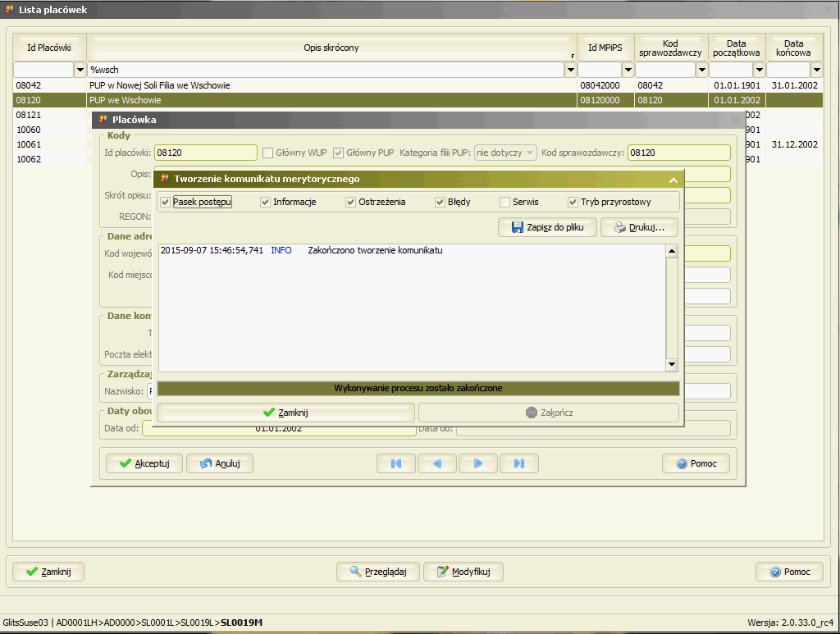840x634 pixels.
Task: Click the completed process progress bar
Action: coord(418,388)
